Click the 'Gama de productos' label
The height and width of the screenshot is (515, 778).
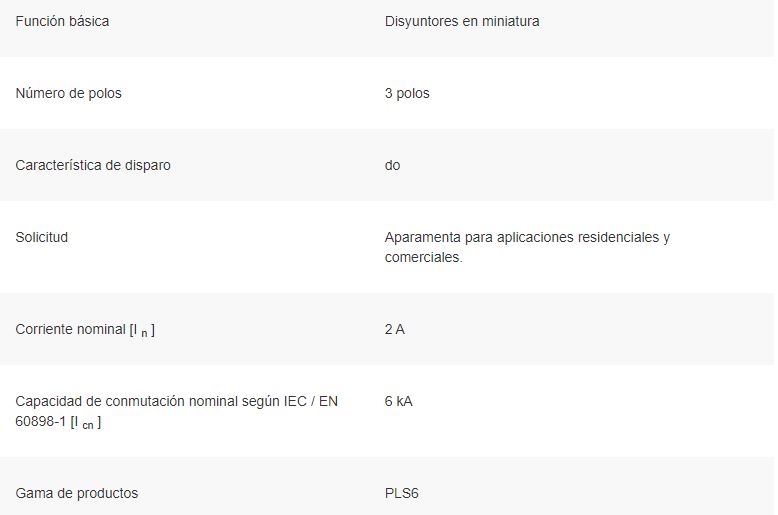point(76,493)
